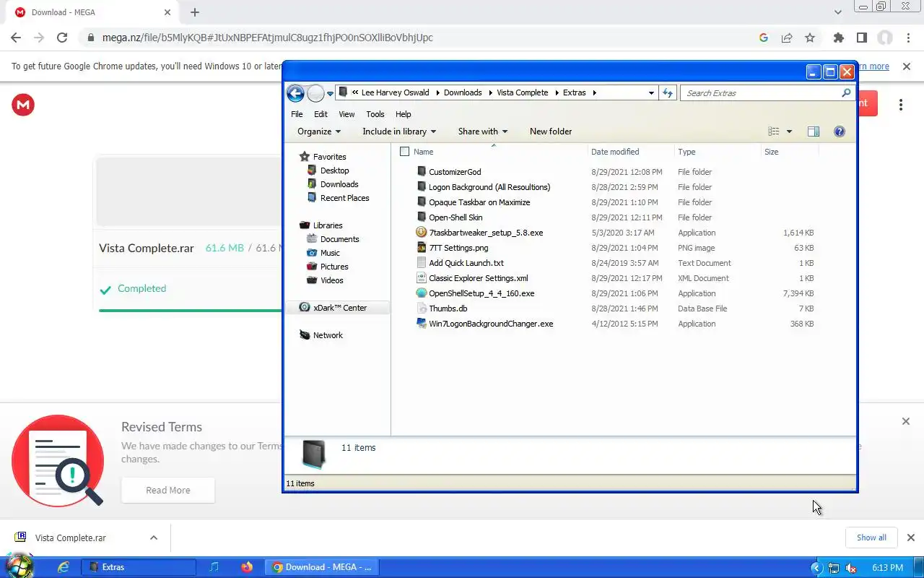The image size is (924, 578).
Task: Click the Win7LogonBackgroundChanger.exe file icon
Action: tap(422, 324)
